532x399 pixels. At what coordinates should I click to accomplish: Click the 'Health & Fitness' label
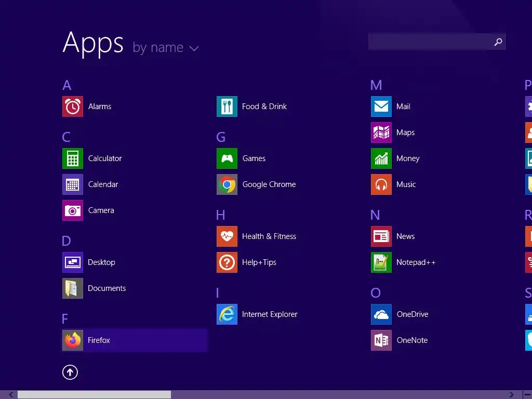269,236
